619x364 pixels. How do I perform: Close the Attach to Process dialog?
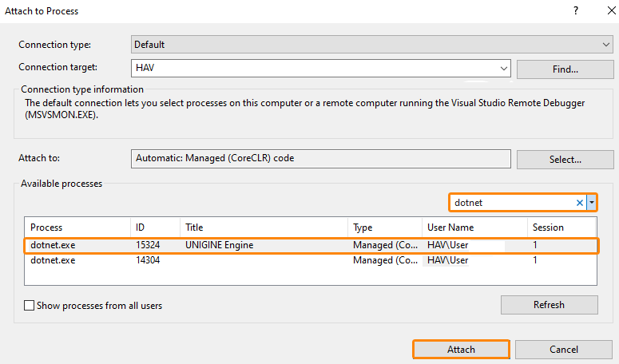tap(603, 11)
